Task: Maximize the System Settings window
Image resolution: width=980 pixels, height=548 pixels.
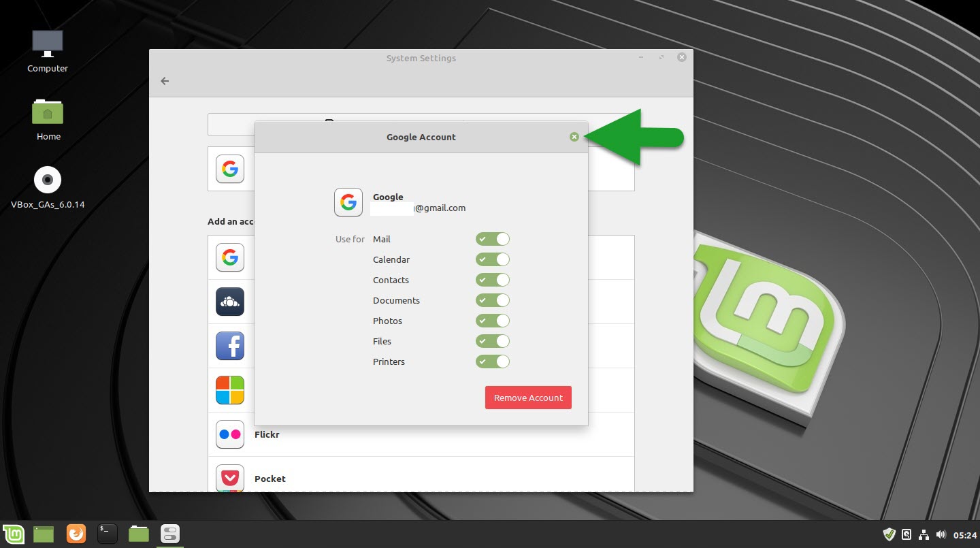Action: pyautogui.click(x=661, y=58)
